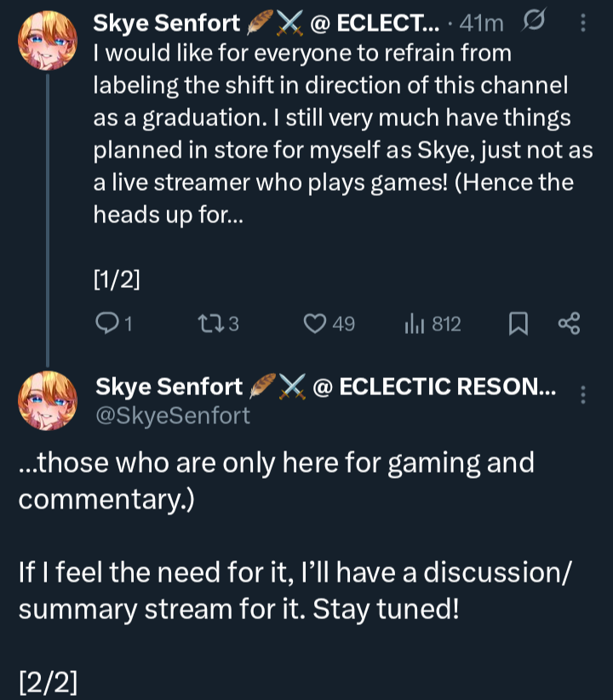
Task: Click the truncated 'heads up for…' text
Action: [169, 215]
